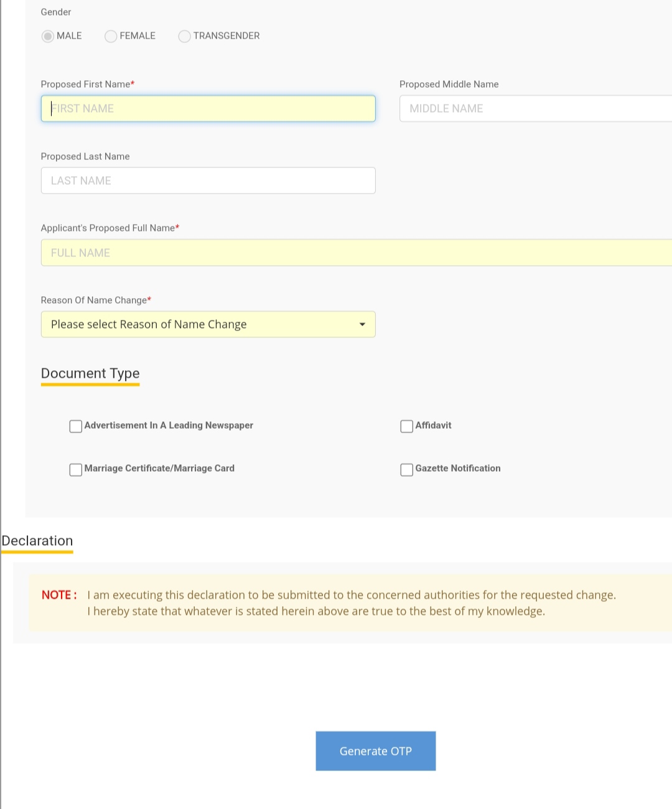Click the Document Type section heading
672x809 pixels.
(90, 373)
